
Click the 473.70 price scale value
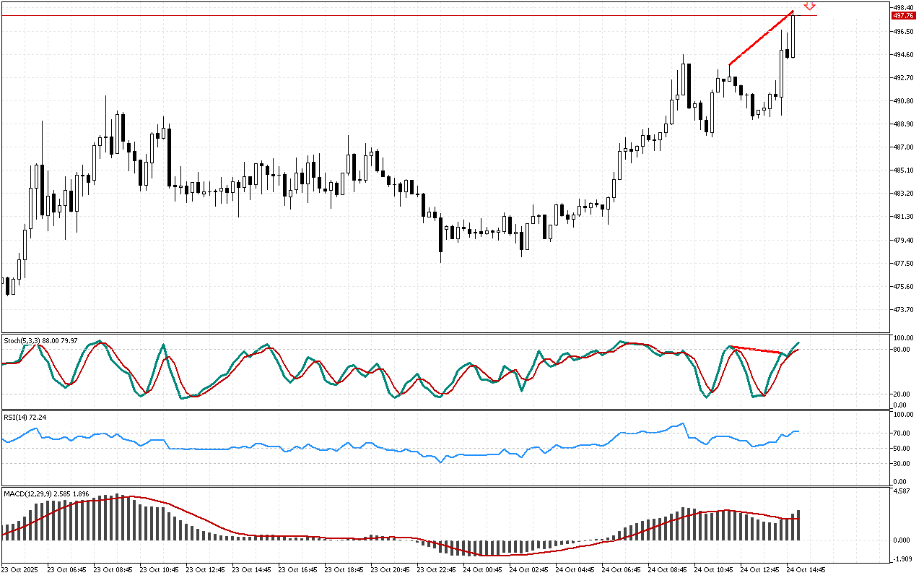click(904, 310)
